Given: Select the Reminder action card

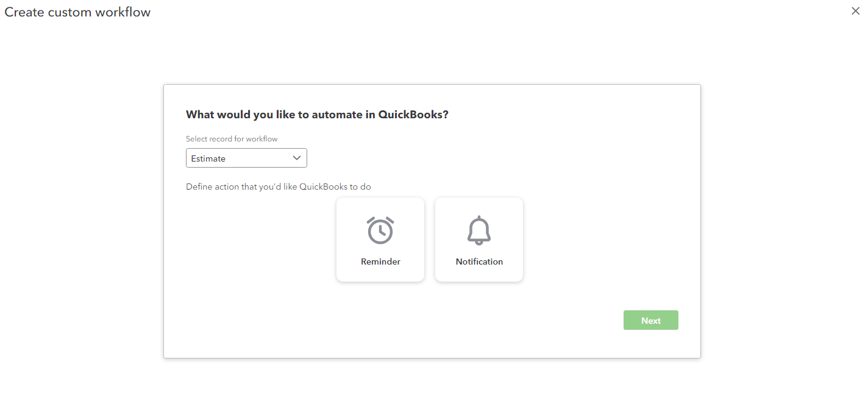Looking at the screenshot, I should 380,240.
